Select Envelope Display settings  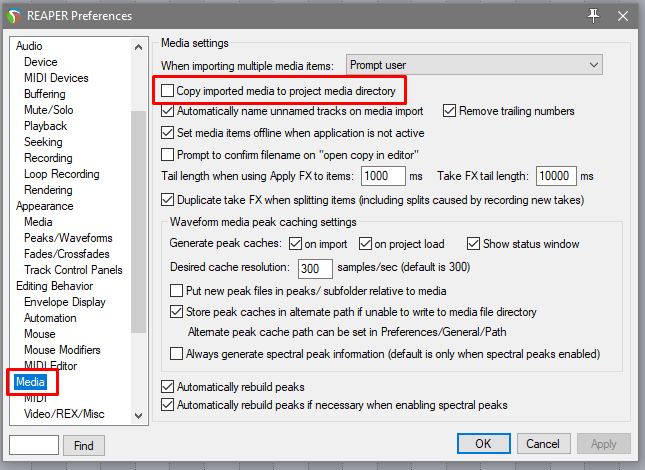[65, 302]
